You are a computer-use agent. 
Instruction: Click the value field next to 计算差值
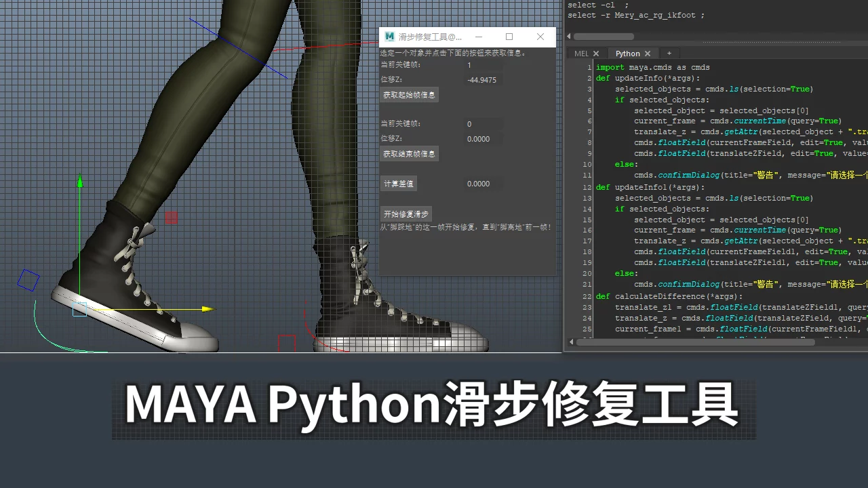484,184
